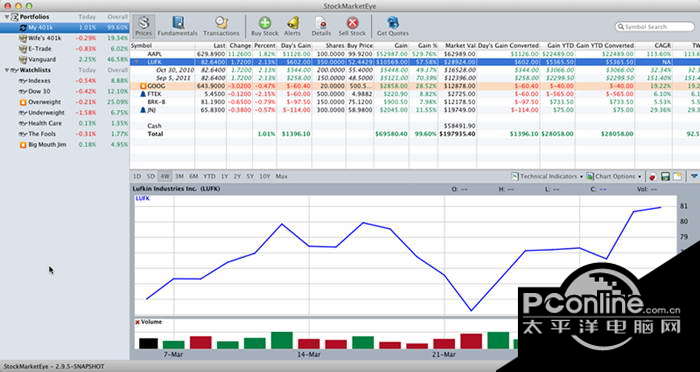Click the Get Quotes icon

coord(393,26)
